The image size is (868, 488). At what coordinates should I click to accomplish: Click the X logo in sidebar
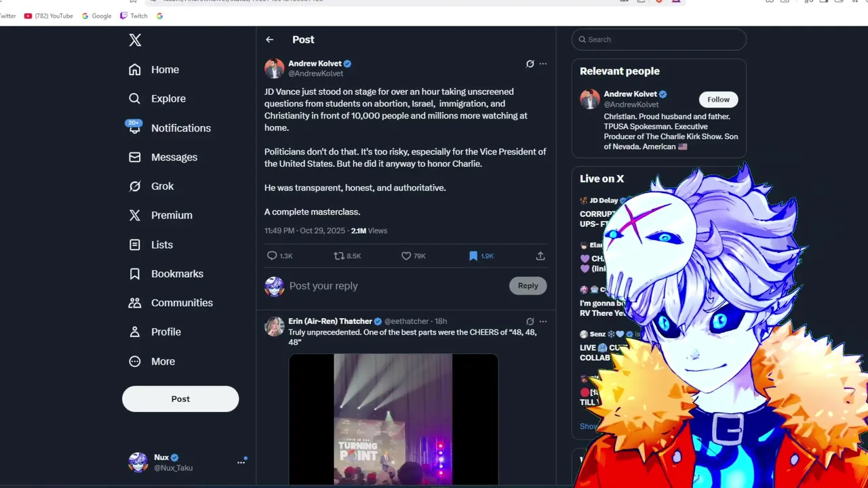click(x=135, y=40)
